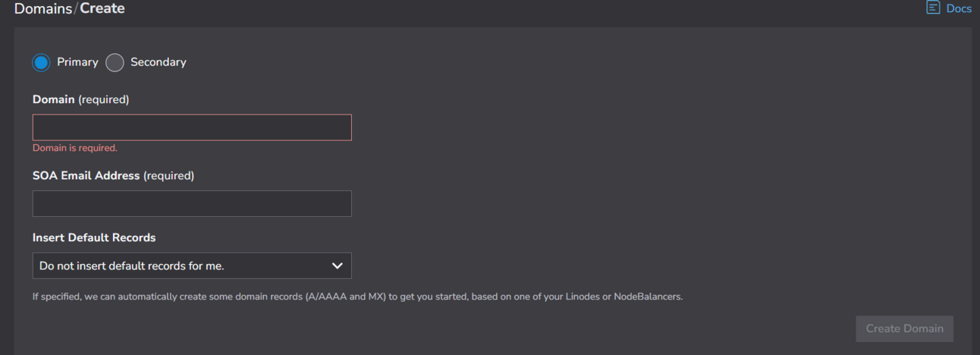Image resolution: width=980 pixels, height=355 pixels.
Task: Click the Create breadcrumb title
Action: [x=102, y=8]
